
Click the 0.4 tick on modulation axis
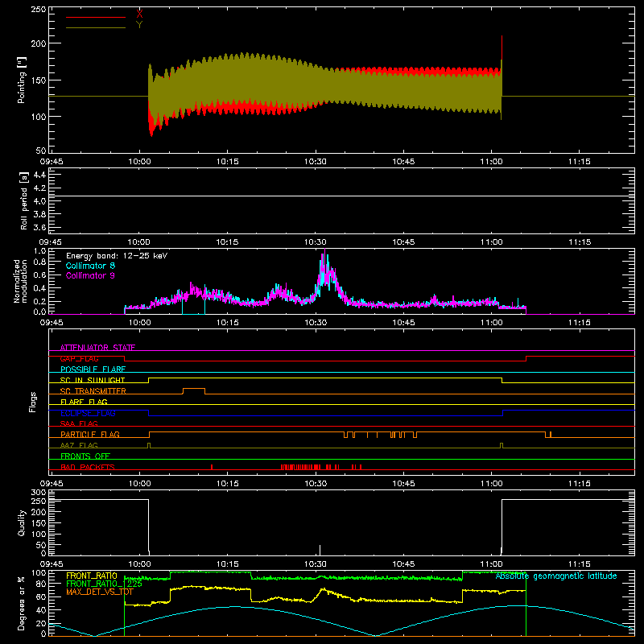(x=39, y=288)
